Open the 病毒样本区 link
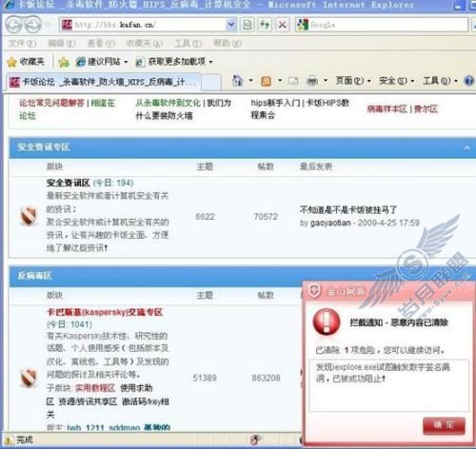Screen dimensions: 476x449 coord(387,109)
